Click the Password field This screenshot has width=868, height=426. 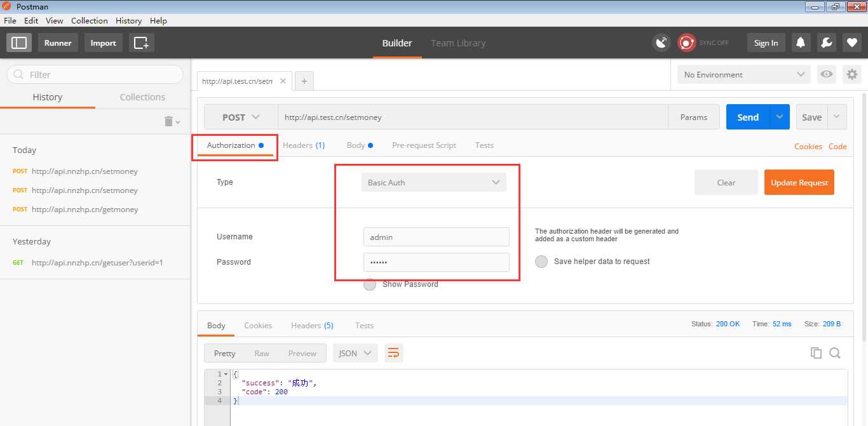pyautogui.click(x=437, y=262)
